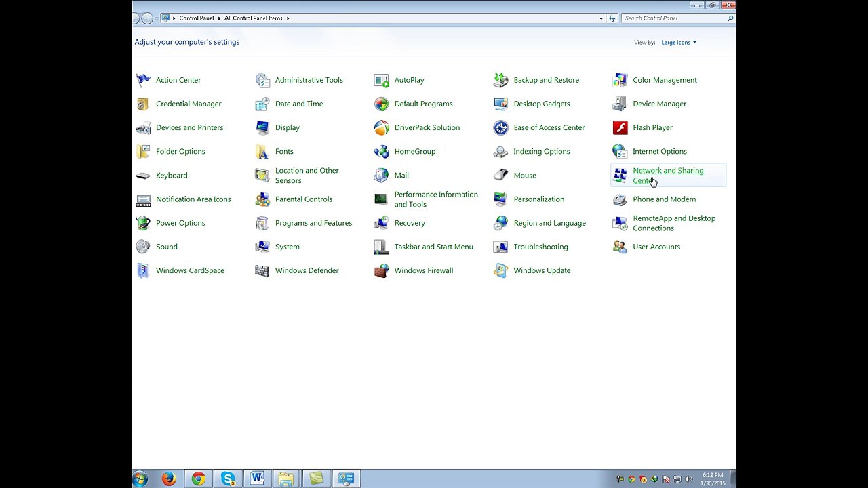
Task: Click the Backup and Restore icon
Action: click(x=501, y=80)
